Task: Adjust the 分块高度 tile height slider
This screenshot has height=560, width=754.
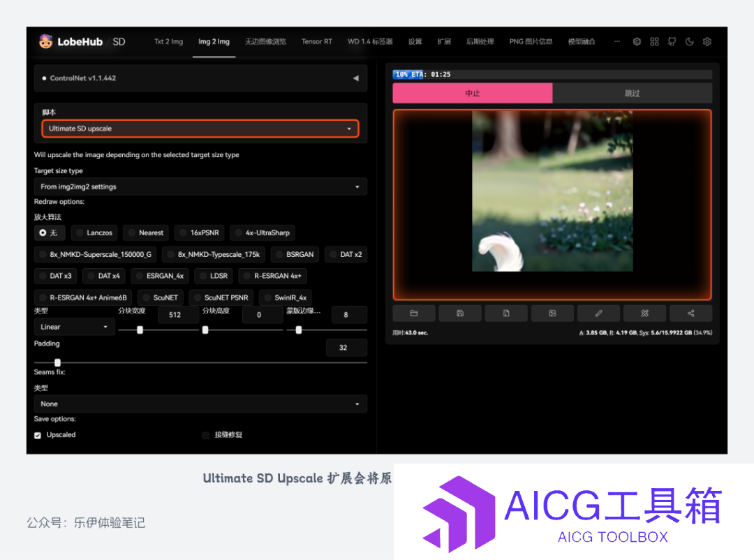Action: coord(243,330)
